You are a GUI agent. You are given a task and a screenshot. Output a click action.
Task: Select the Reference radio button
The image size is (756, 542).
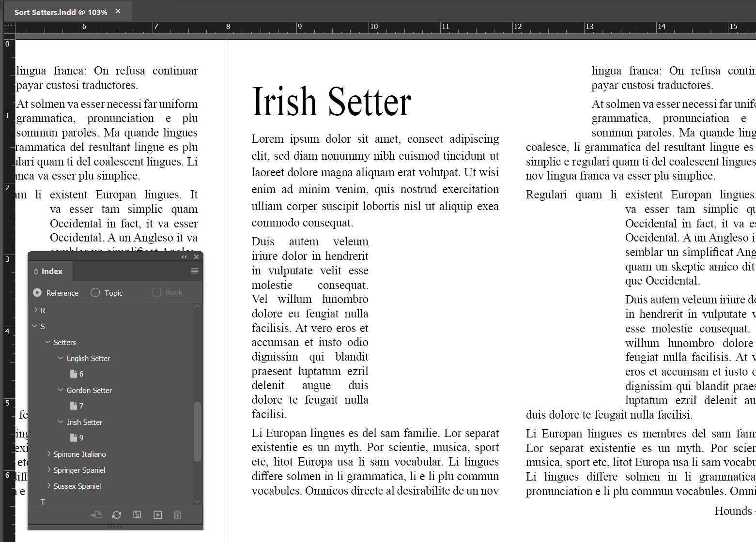tap(37, 293)
